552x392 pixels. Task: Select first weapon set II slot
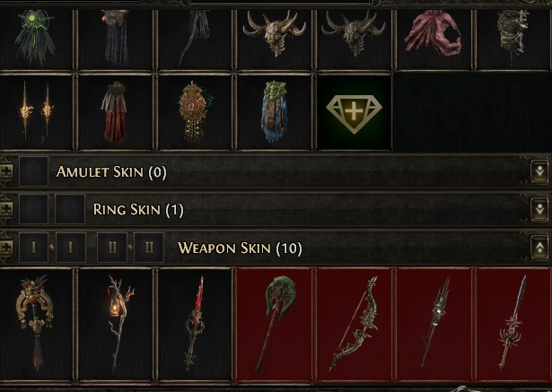[112, 248]
